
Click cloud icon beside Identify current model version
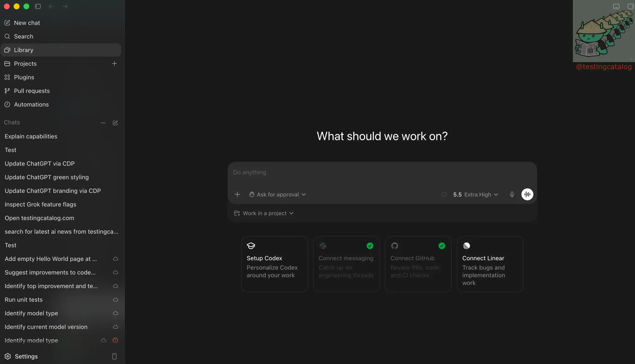116,327
